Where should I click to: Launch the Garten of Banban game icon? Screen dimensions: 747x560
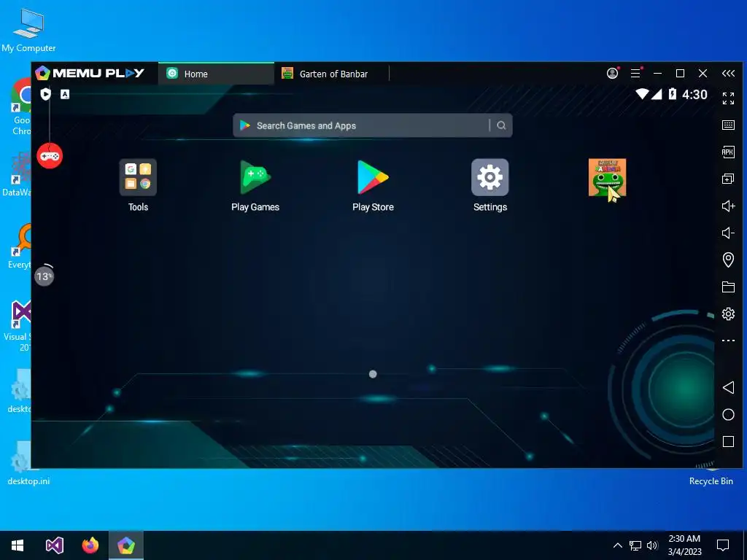tap(607, 178)
